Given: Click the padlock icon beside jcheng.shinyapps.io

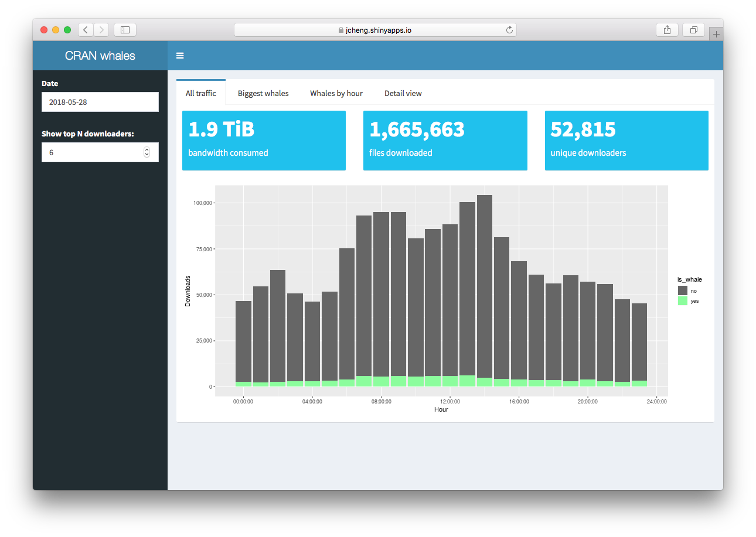Looking at the screenshot, I should (340, 29).
